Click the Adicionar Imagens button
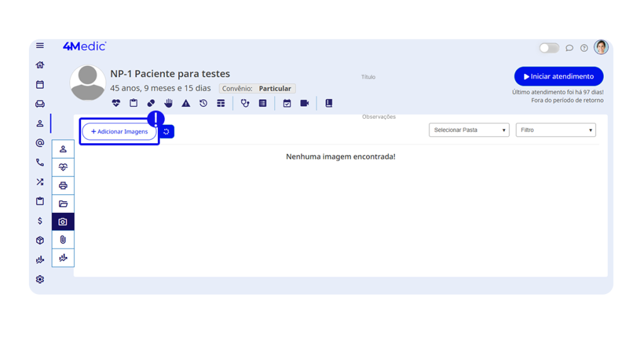 click(119, 132)
